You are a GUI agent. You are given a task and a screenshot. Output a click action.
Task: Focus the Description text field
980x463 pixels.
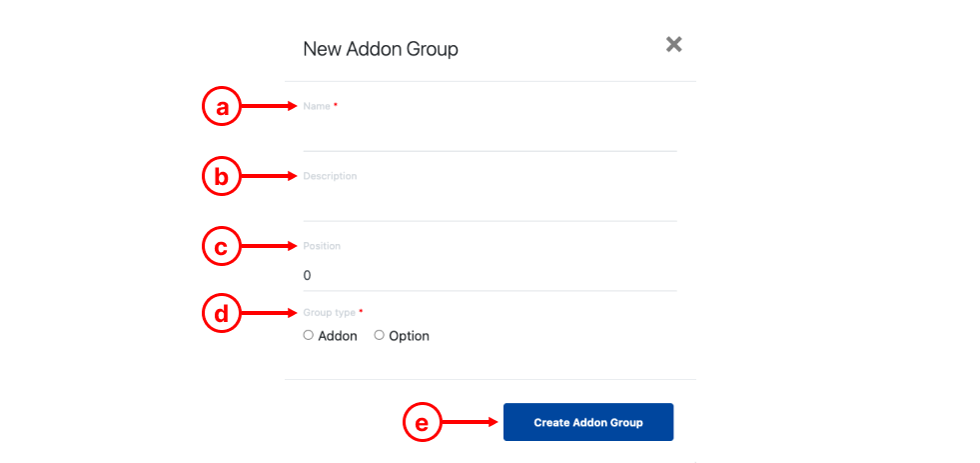490,206
